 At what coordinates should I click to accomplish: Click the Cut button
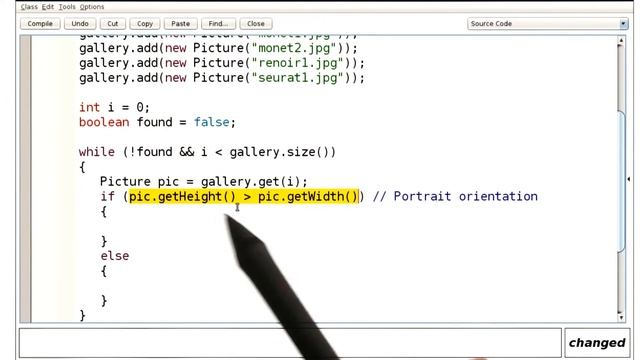coord(113,24)
